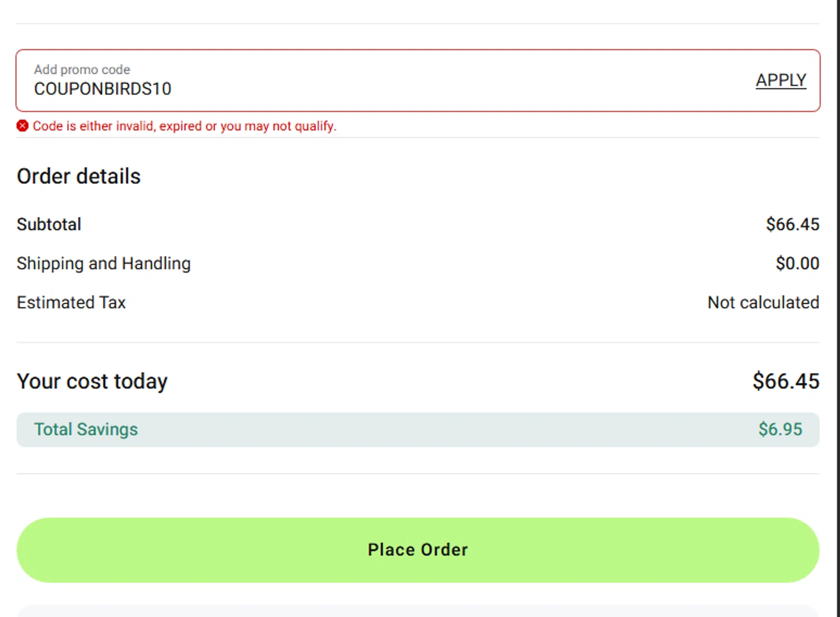
Task: Click the $6.95 savings amount
Action: 780,430
